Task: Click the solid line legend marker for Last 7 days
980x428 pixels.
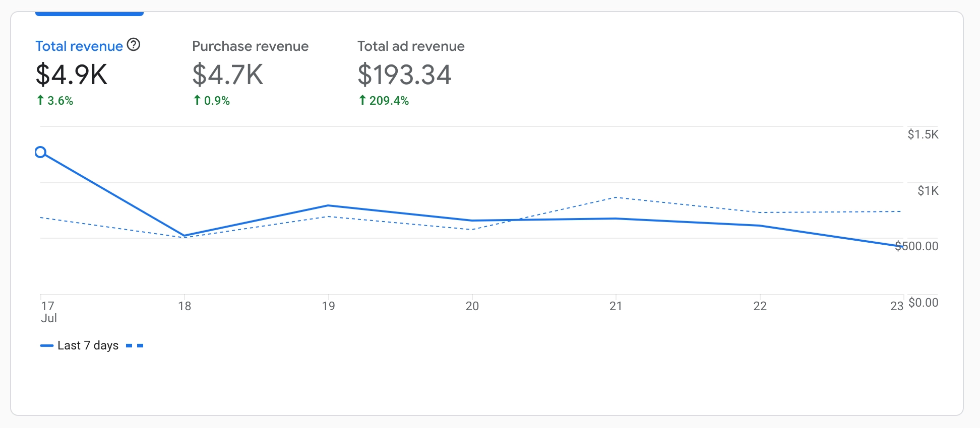Action: click(x=47, y=345)
